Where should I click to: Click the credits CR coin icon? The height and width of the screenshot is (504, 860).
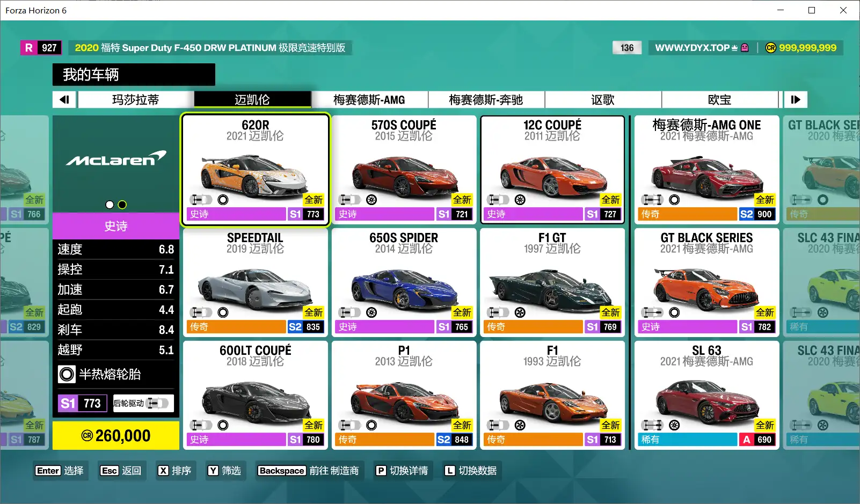click(x=771, y=48)
